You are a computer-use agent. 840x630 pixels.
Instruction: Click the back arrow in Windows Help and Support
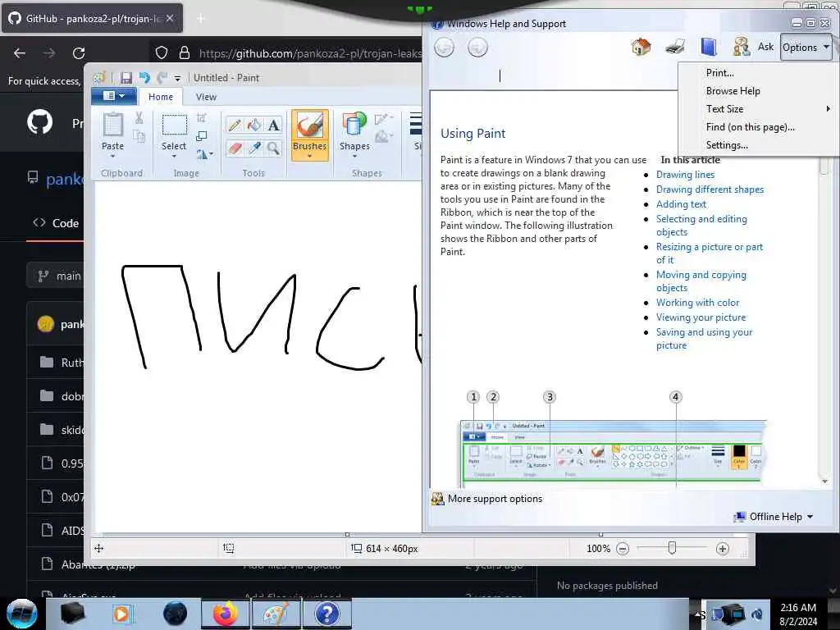[444, 48]
